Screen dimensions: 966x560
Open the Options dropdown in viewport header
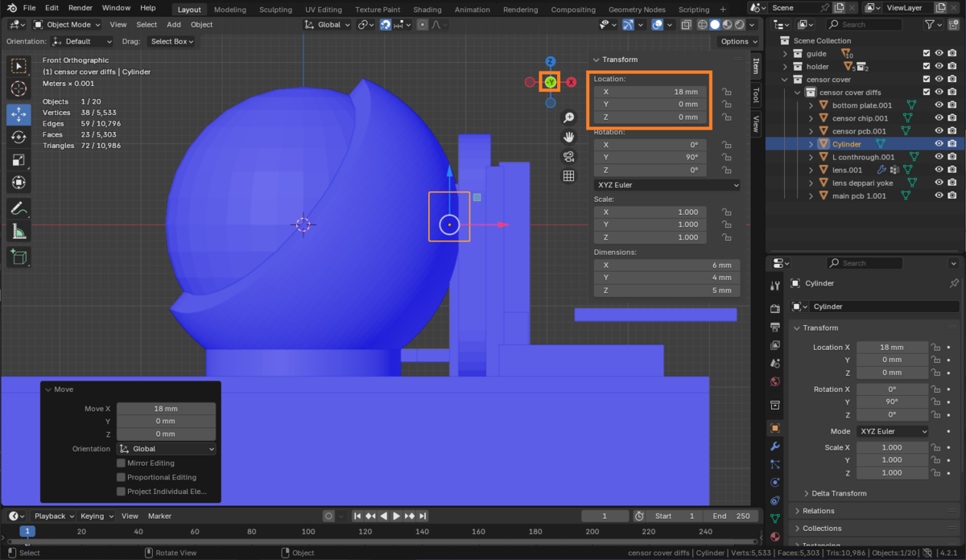(737, 41)
